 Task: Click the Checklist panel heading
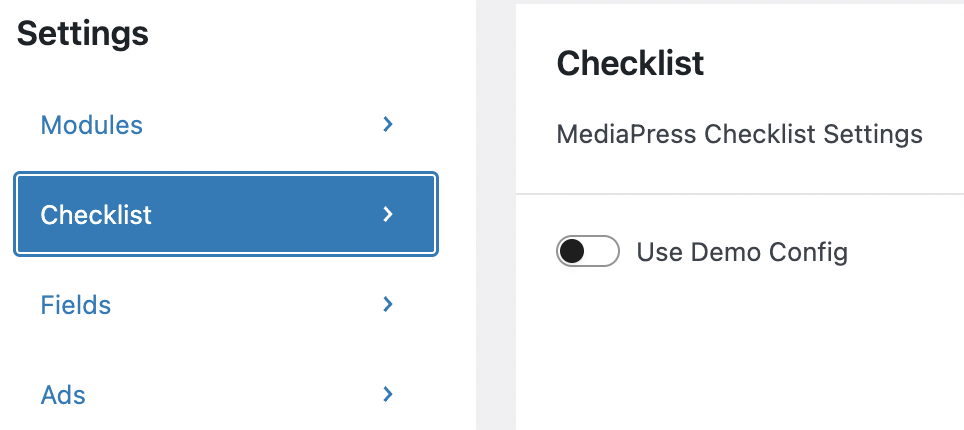point(630,63)
